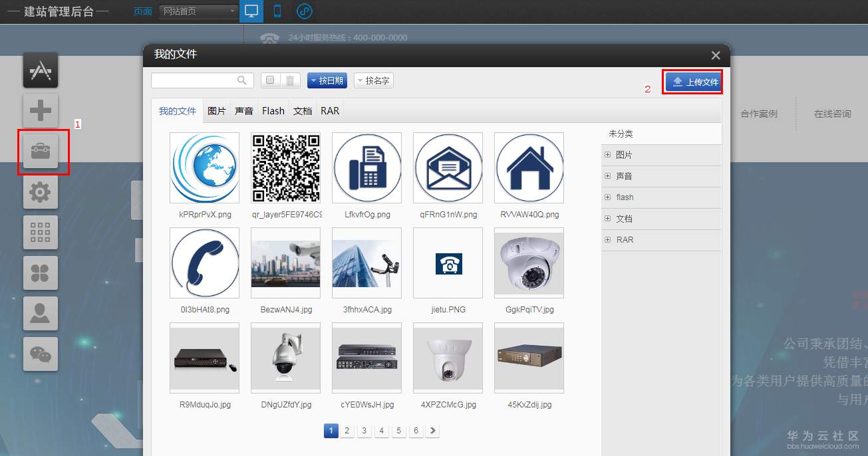Screen dimensions: 868x456
Task: Select the DNgUZfdY.jpg PTZ camera thumbnail
Action: [285, 358]
